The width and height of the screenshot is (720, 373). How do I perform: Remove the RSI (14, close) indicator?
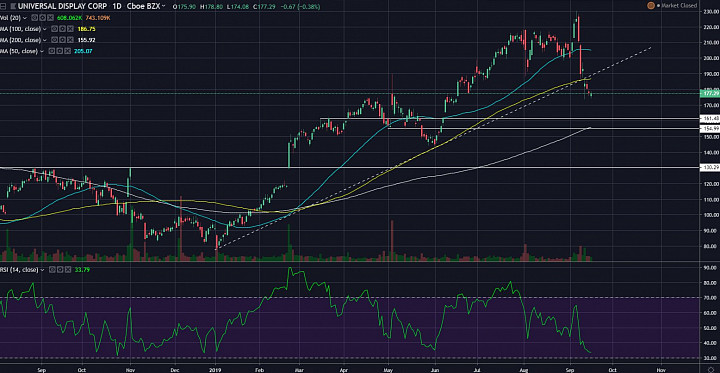68,270
